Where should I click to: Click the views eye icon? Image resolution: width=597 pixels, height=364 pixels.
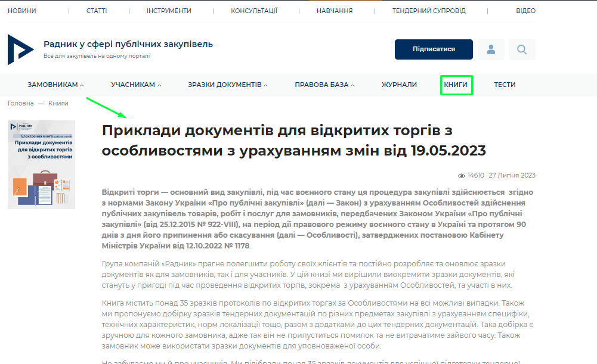(461, 176)
